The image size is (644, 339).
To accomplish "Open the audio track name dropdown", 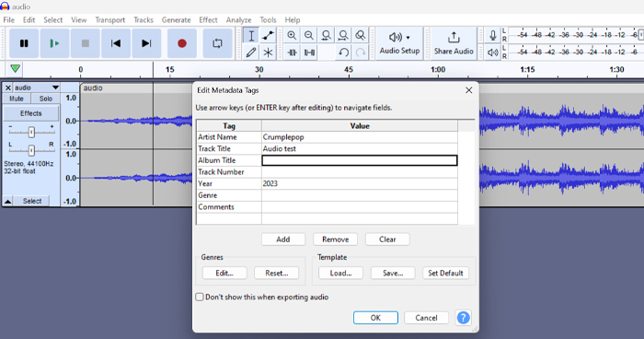I will click(x=37, y=88).
